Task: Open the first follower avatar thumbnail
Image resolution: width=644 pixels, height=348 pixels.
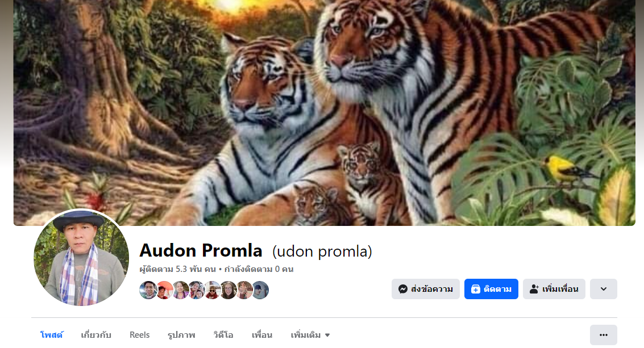Action: point(148,290)
